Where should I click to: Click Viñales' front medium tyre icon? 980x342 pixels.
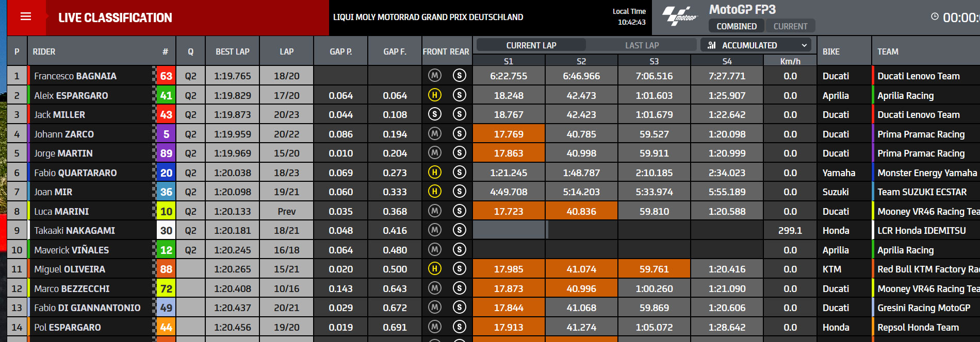435,249
